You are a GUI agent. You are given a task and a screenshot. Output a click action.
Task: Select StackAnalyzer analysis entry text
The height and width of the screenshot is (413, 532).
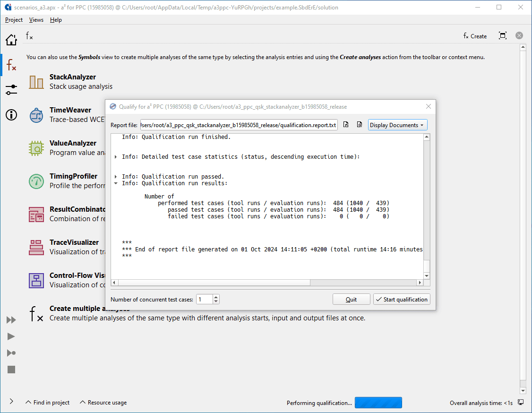point(73,77)
